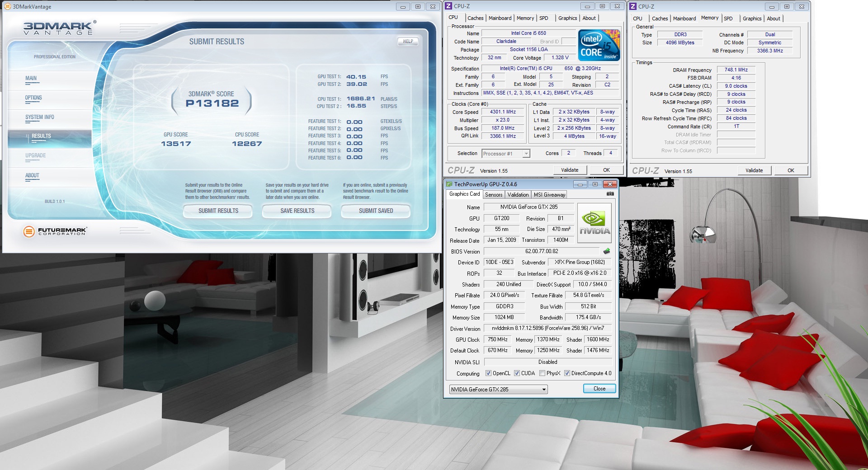
Task: Click the HELP button in 3DMark Vantage
Action: (x=408, y=41)
